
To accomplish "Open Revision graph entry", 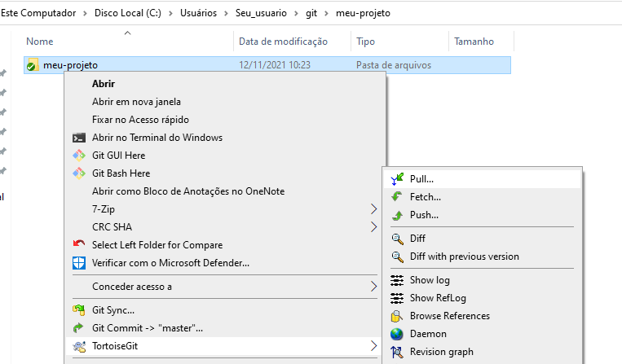I will (483, 352).
